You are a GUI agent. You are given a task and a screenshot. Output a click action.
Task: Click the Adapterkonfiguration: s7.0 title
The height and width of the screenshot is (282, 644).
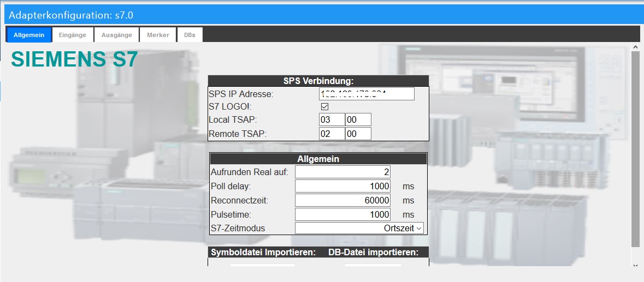71,16
